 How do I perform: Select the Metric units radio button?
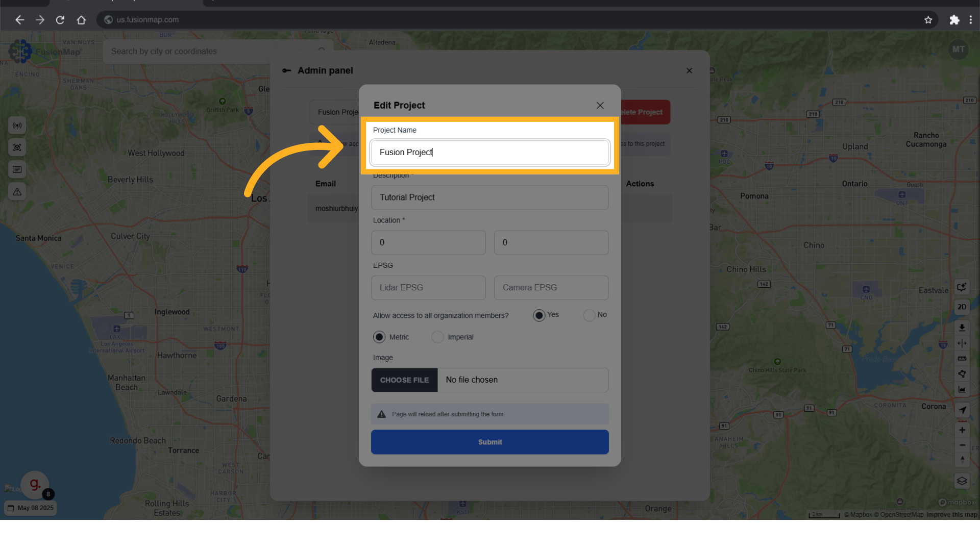pos(379,337)
